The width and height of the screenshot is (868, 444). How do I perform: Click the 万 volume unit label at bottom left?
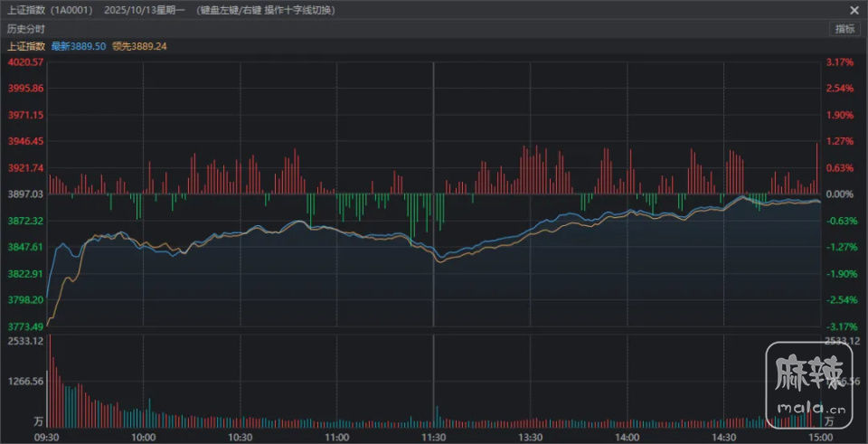38,421
